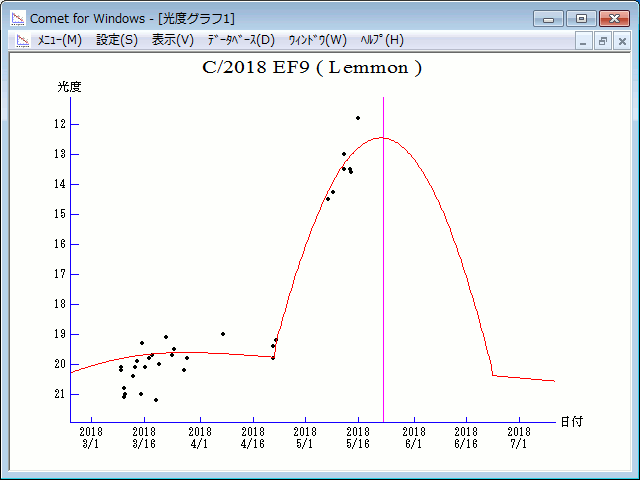
Task: Click the 日付 date axis label
Action: [x=571, y=422]
